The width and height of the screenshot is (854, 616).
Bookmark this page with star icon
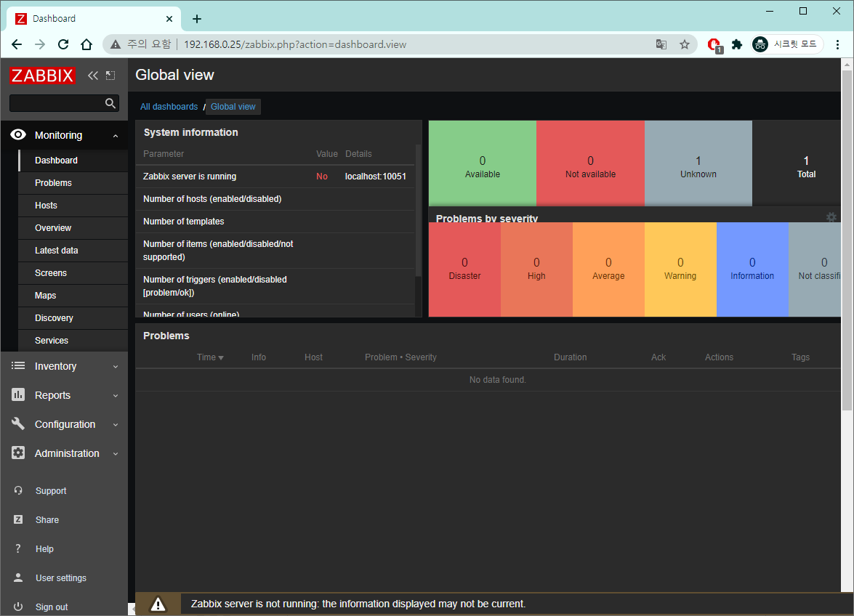point(685,44)
